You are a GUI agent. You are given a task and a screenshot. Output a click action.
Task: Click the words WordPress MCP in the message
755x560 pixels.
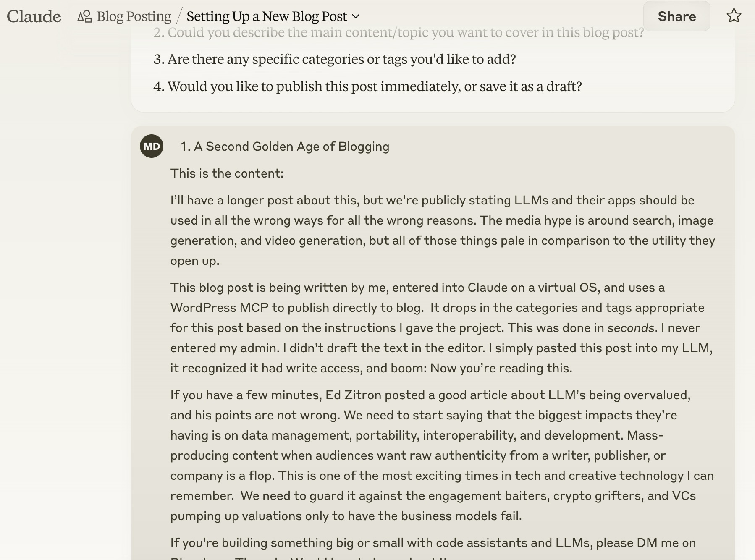[219, 308]
